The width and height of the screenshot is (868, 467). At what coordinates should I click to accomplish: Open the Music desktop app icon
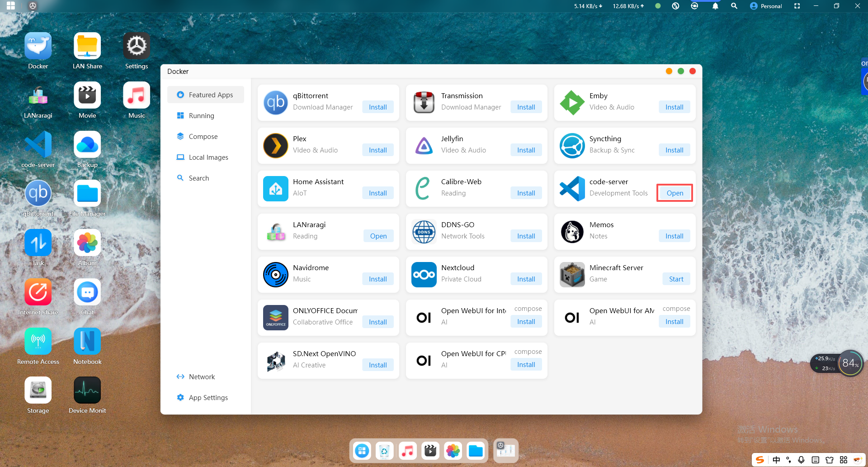point(137,95)
